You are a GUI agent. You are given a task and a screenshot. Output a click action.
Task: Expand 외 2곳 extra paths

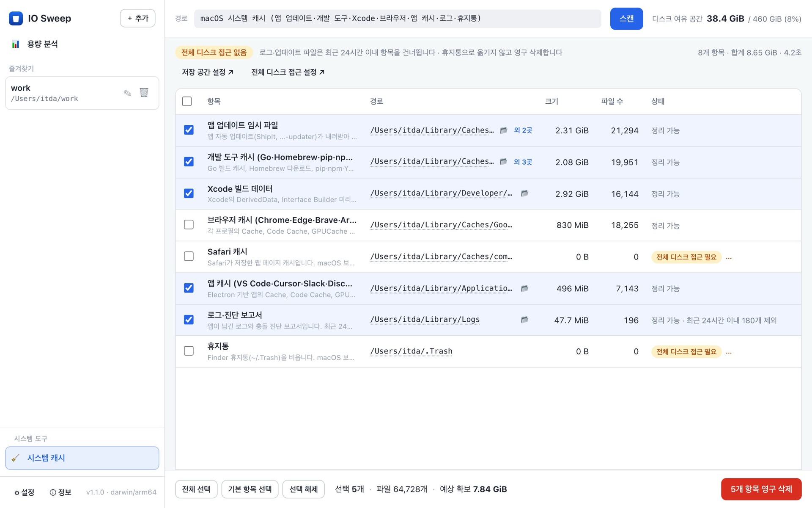pos(523,130)
